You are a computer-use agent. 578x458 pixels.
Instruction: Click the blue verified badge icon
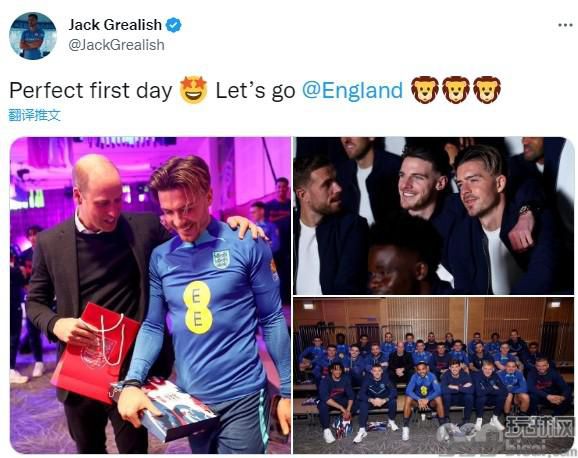173,25
